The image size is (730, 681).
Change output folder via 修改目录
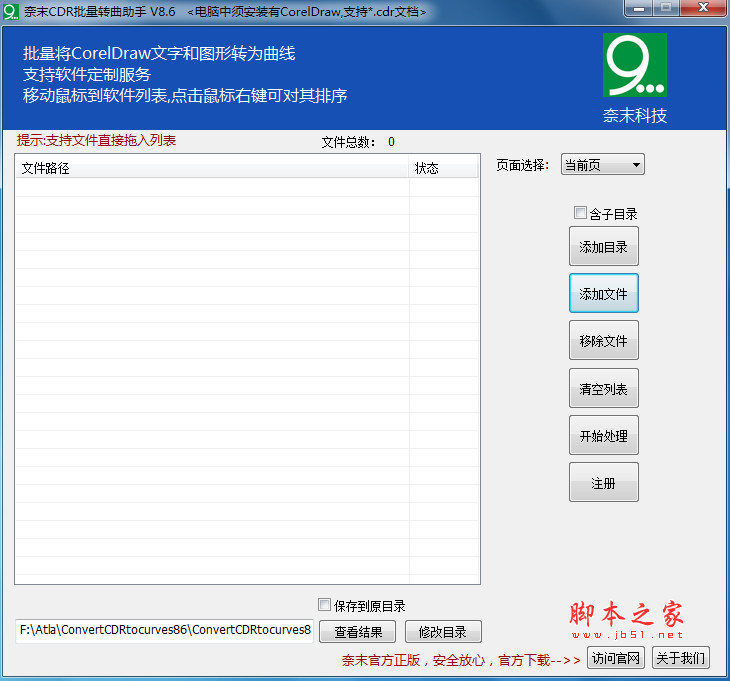click(443, 632)
